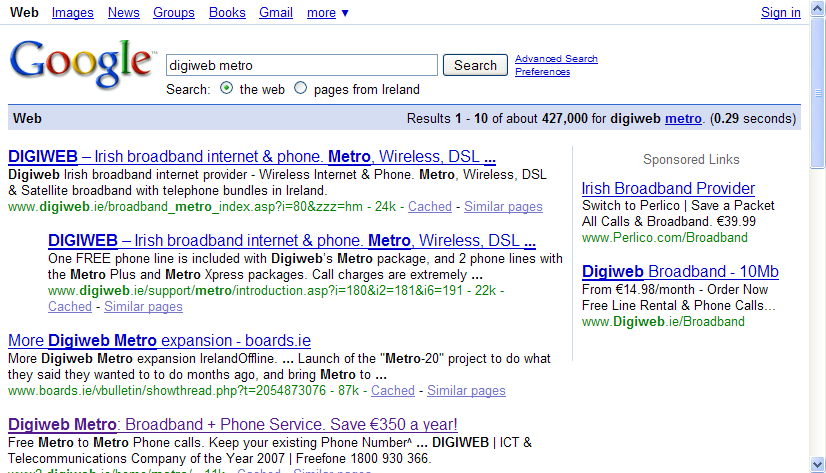Open the Books link in top bar
This screenshot has width=826, height=473.
(x=227, y=12)
